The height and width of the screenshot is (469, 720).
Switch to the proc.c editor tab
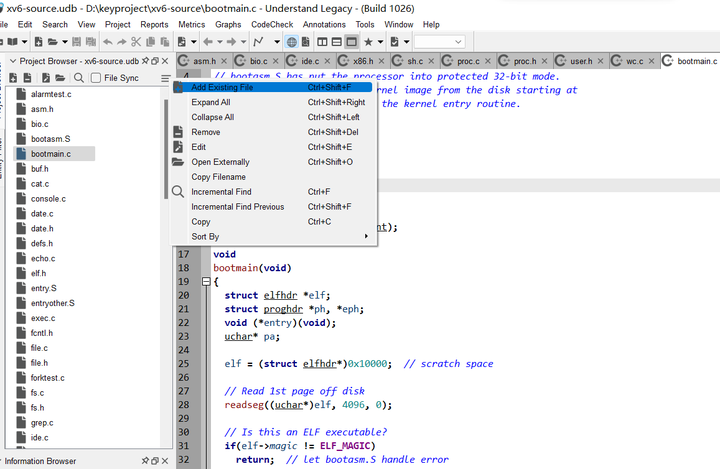coord(468,62)
